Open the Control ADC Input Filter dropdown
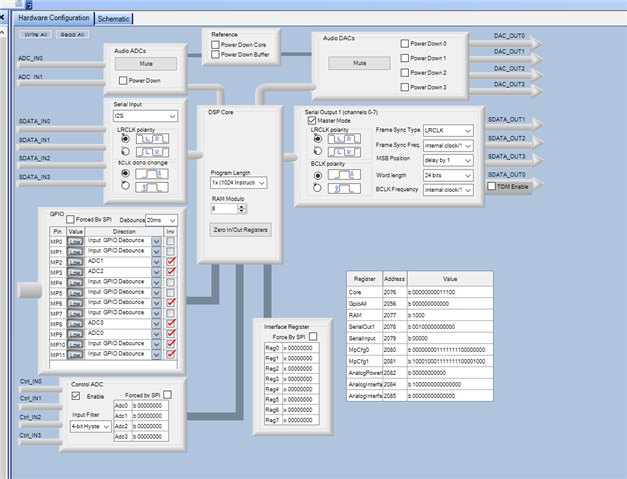This screenshot has height=479, width=627. 91,426
